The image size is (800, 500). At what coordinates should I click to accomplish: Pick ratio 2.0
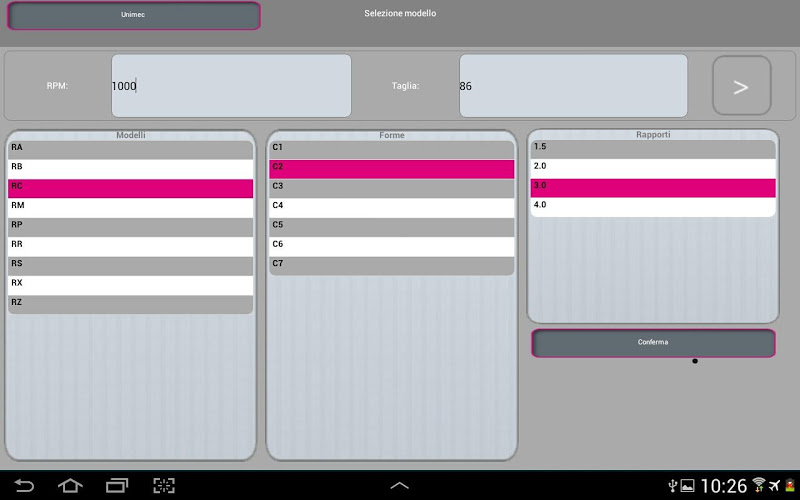coord(653,168)
